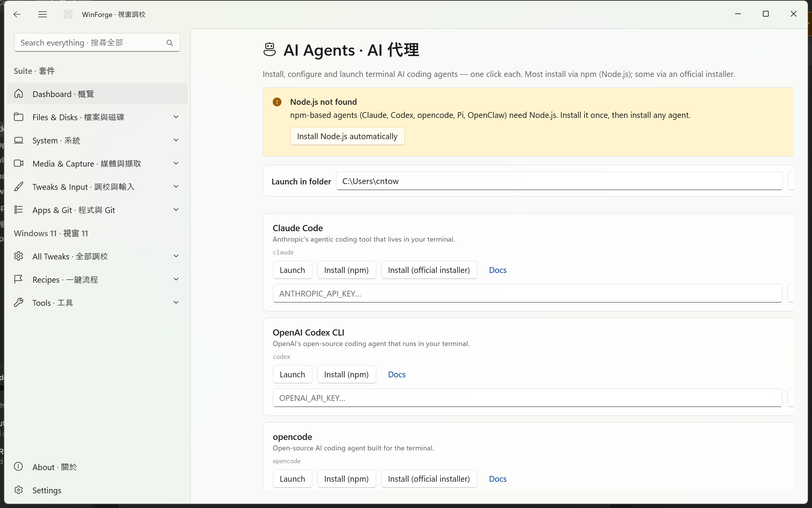812x508 pixels.
Task: Expand Tools chevron
Action: point(176,303)
